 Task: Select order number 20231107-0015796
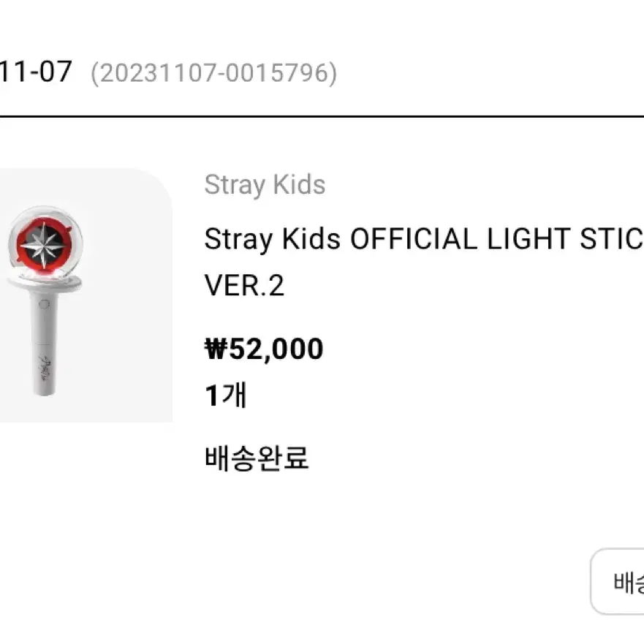pyautogui.click(x=213, y=73)
